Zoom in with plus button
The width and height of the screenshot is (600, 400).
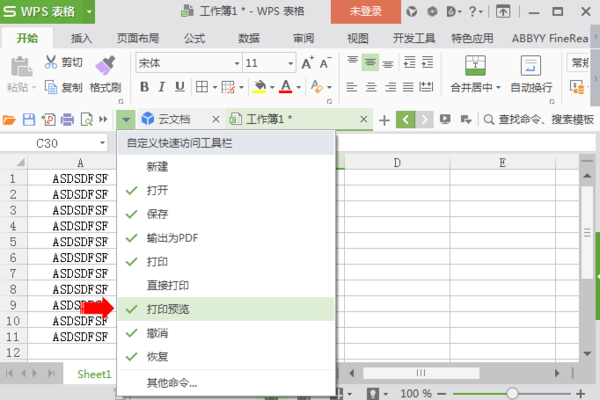580,393
